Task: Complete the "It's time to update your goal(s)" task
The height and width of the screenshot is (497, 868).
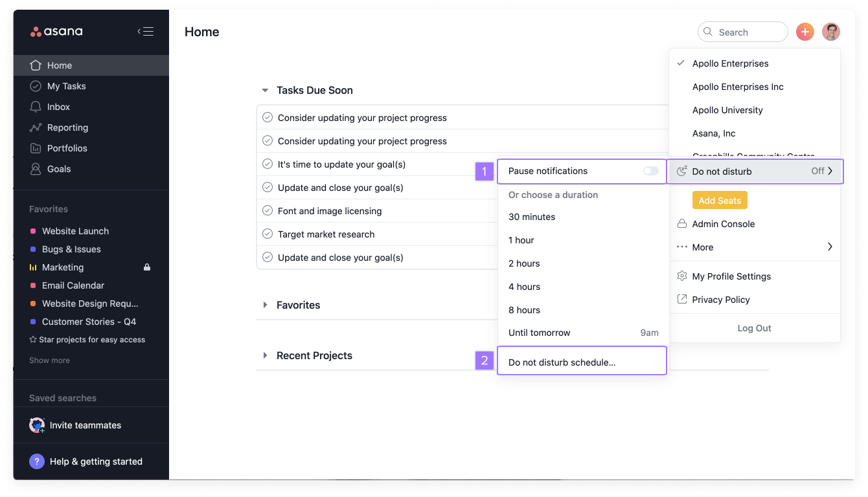Action: (x=268, y=164)
